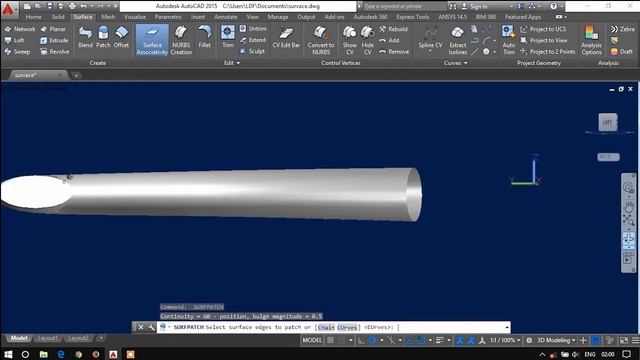
Task: Click Project to 2 Points
Action: [x=547, y=52]
